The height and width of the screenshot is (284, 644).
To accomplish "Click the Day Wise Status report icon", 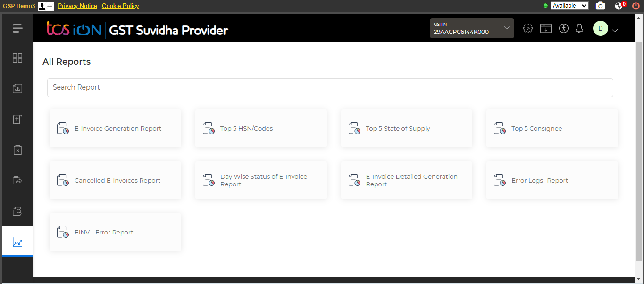I will click(x=209, y=180).
